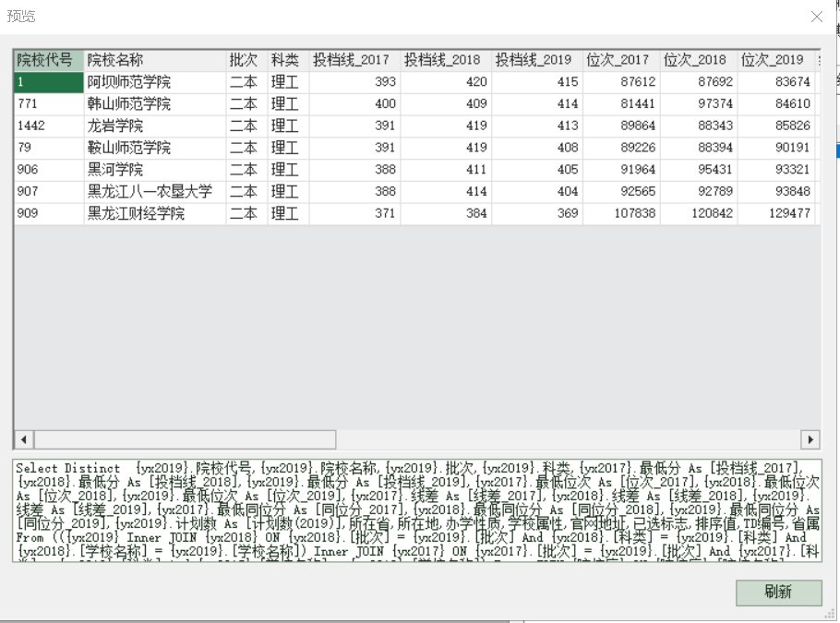Click the 院校代号 cell 909
Viewport: 840px width, 623px height.
point(49,214)
